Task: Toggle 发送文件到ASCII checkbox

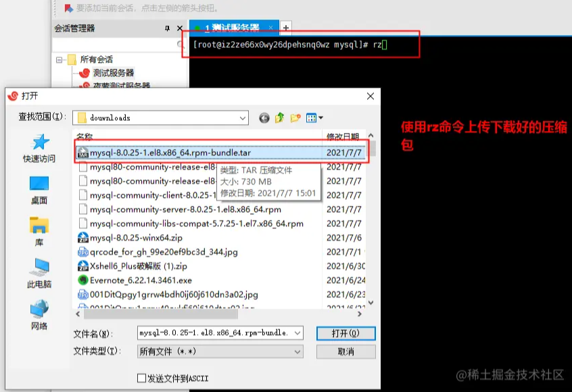Action: pos(141,378)
